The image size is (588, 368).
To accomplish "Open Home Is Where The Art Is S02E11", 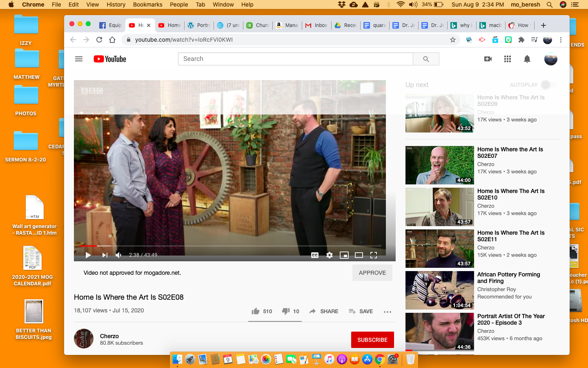I will (511, 236).
